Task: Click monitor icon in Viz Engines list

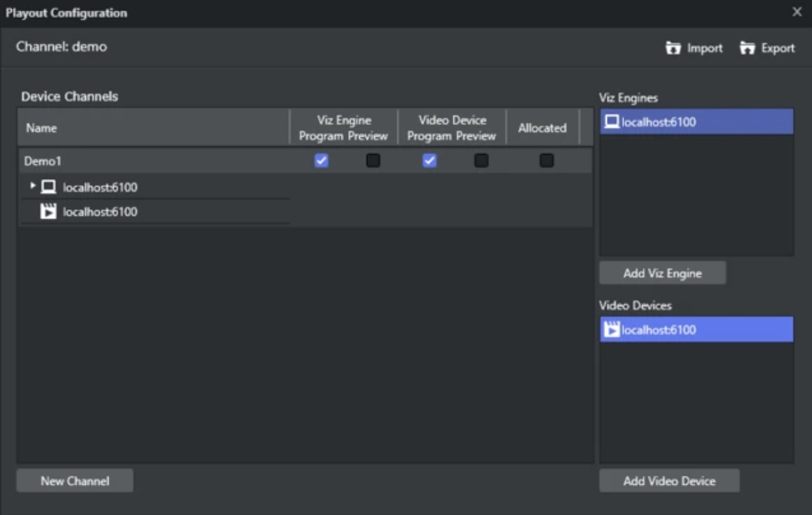Action: click(x=612, y=122)
